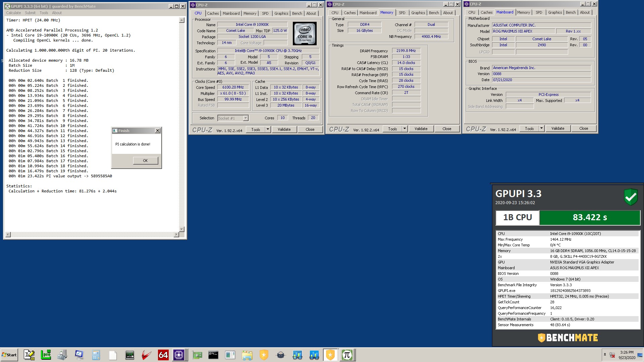Click the network tray icon with red mark
The image size is (644, 362).
click(612, 355)
